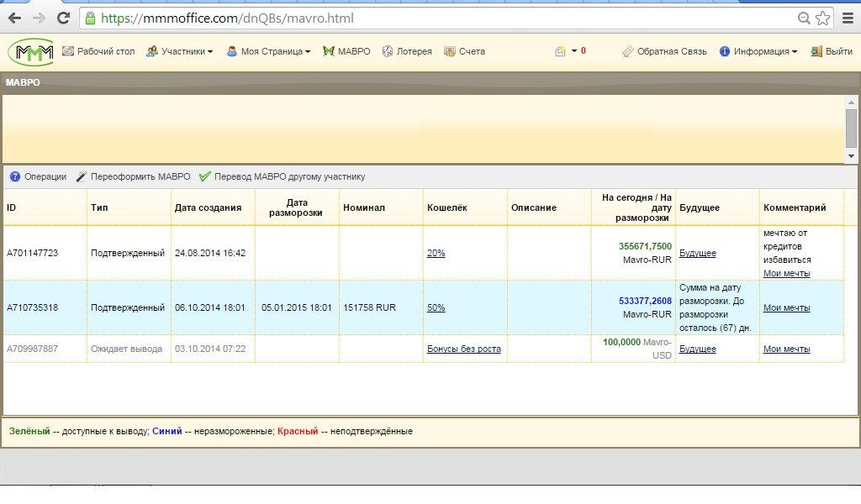The height and width of the screenshot is (504, 861).
Task: Click the banner scrollbar thumb
Action: click(851, 128)
